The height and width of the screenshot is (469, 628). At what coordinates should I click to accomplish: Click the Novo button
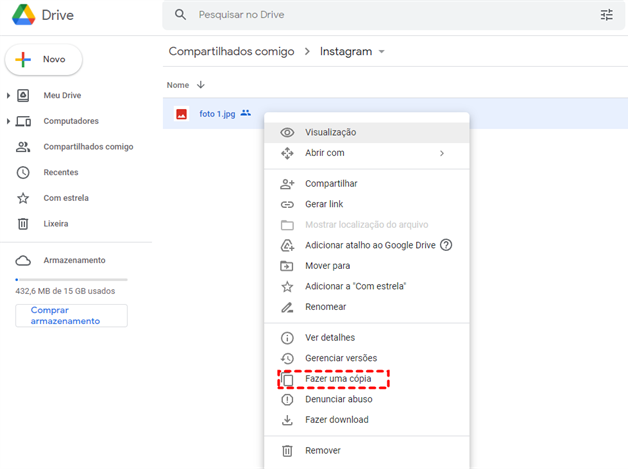44,59
